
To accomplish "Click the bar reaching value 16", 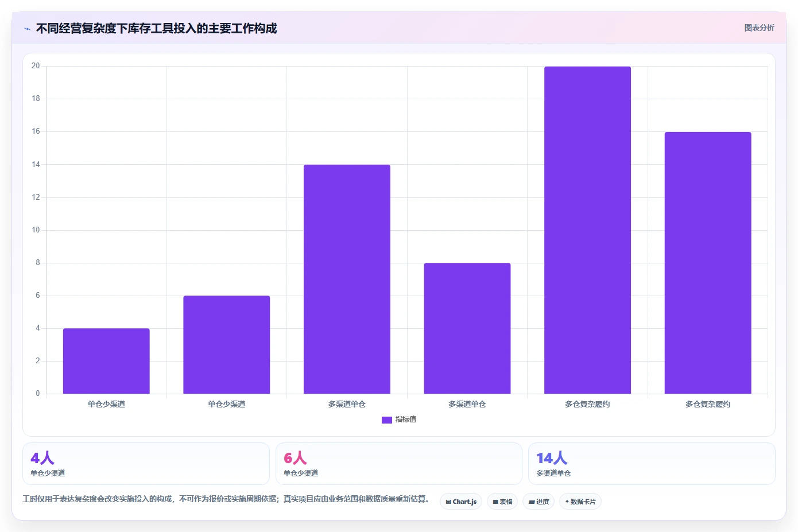I will (708, 263).
